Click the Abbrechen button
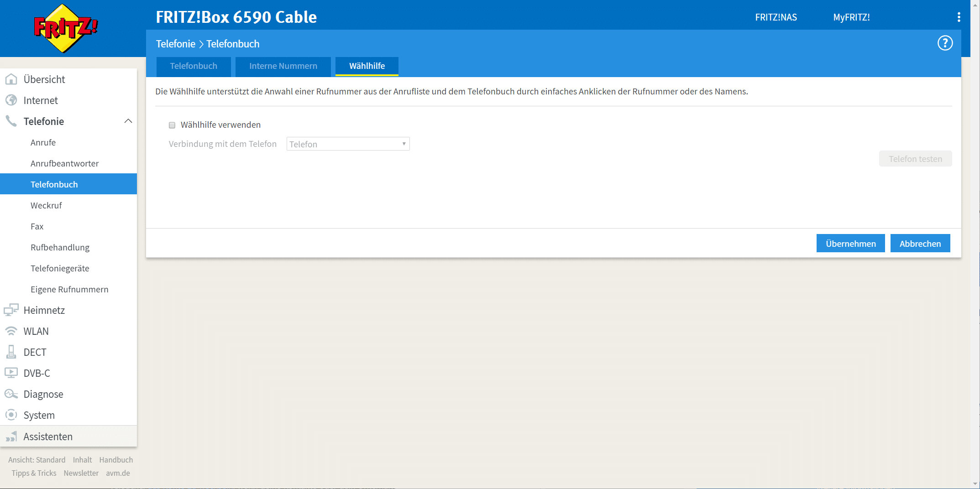This screenshot has height=489, width=980. pyautogui.click(x=920, y=244)
